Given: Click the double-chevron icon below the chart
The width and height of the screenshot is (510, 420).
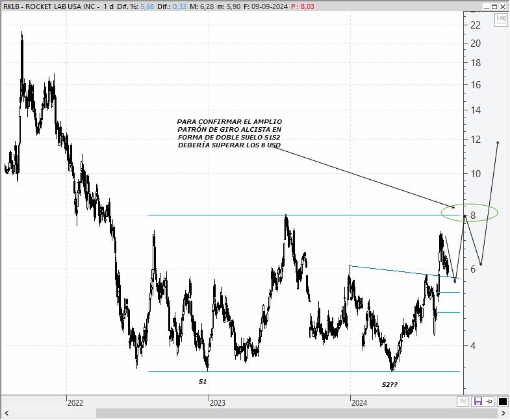Looking at the screenshot, I should pyautogui.click(x=463, y=401).
